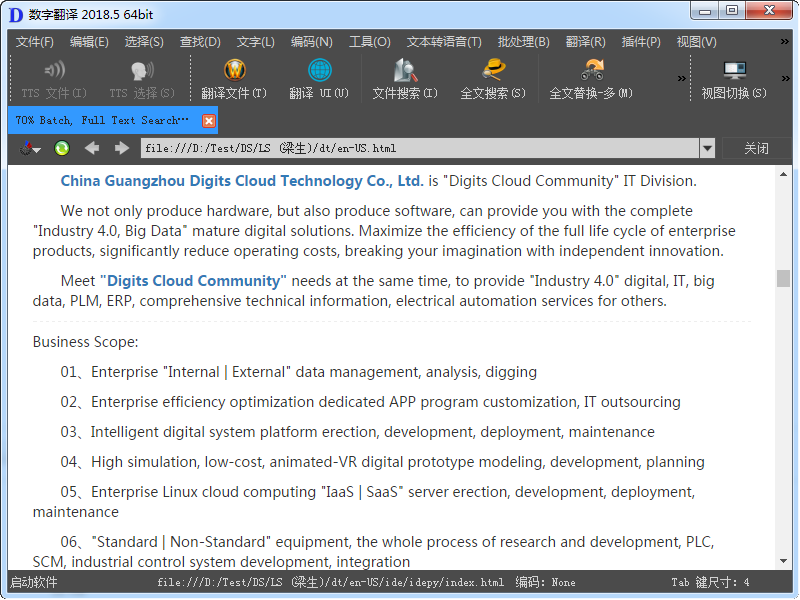Click the 视图切换 (View Switch) monitor icon
Image resolution: width=800 pixels, height=600 pixels.
[734, 71]
